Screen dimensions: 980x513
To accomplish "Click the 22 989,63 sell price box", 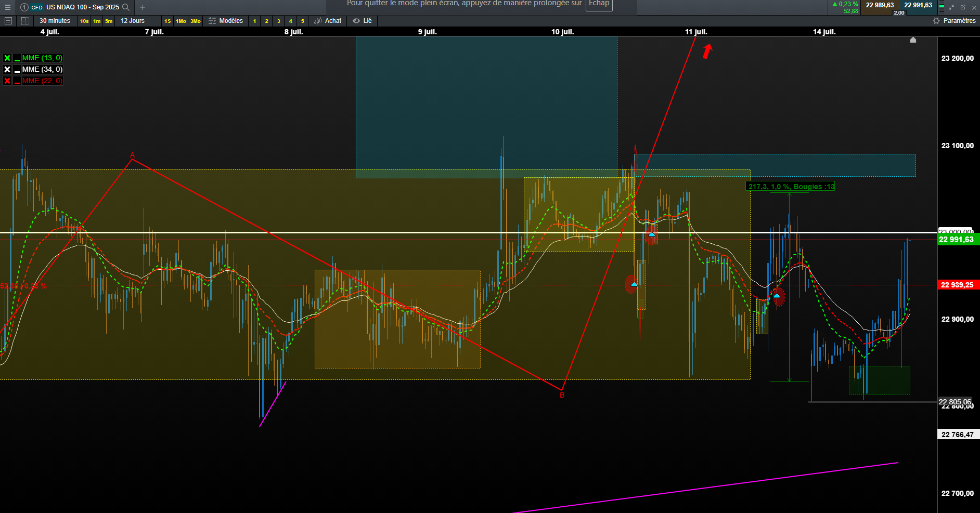I will [880, 5].
